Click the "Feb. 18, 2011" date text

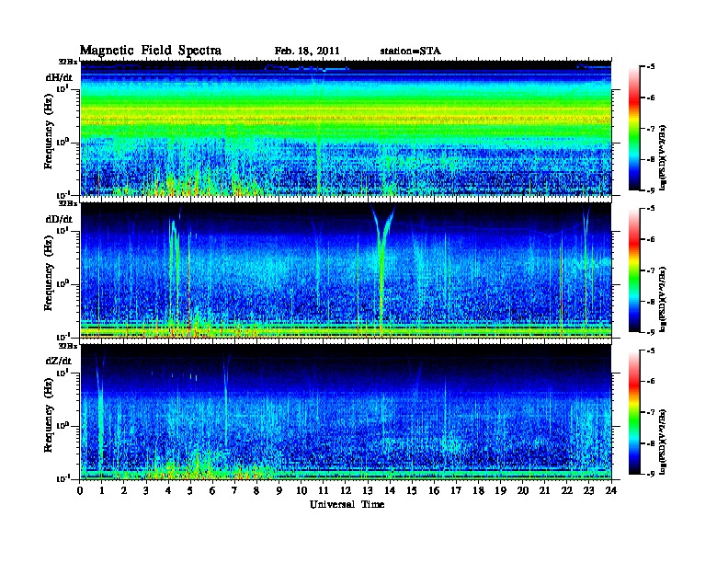(x=307, y=52)
